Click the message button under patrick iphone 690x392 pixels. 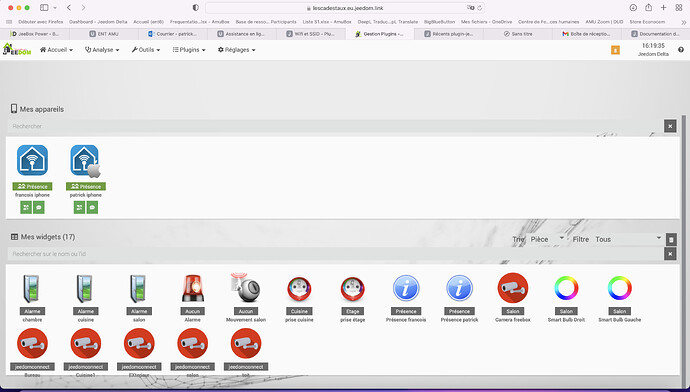coord(92,207)
